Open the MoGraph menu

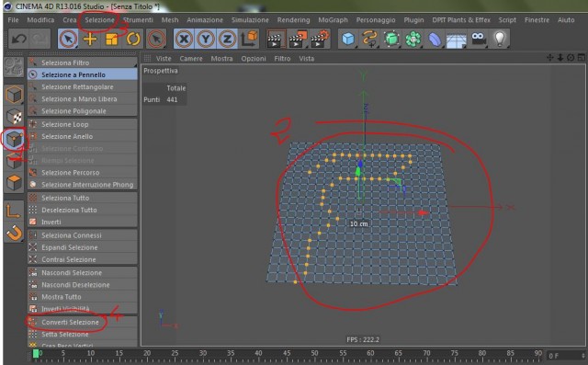333,20
